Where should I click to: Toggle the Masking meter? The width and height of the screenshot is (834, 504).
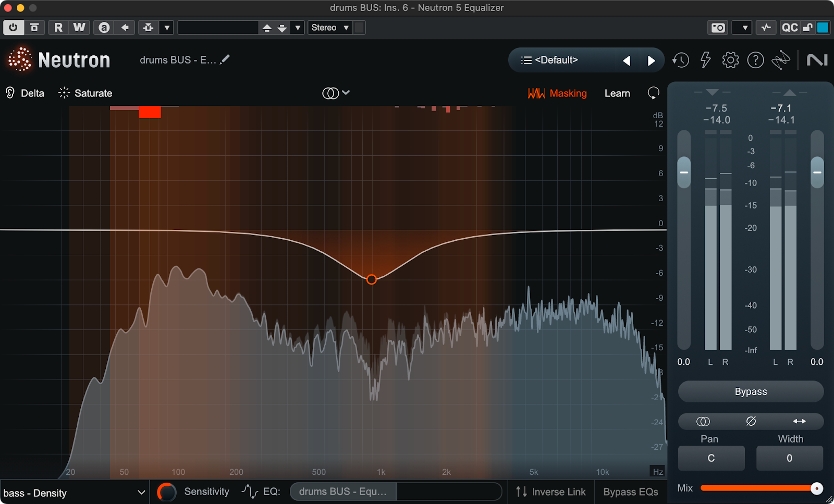coord(557,93)
